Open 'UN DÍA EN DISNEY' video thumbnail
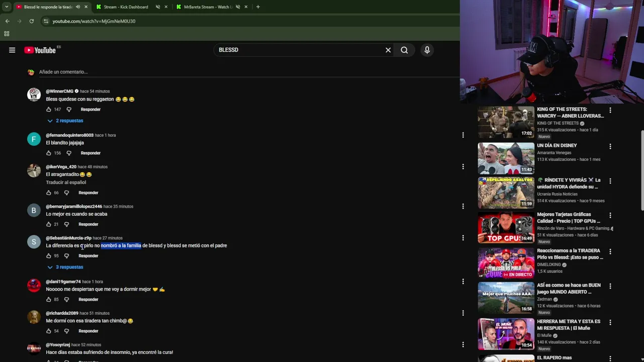644x362 pixels. click(x=506, y=158)
